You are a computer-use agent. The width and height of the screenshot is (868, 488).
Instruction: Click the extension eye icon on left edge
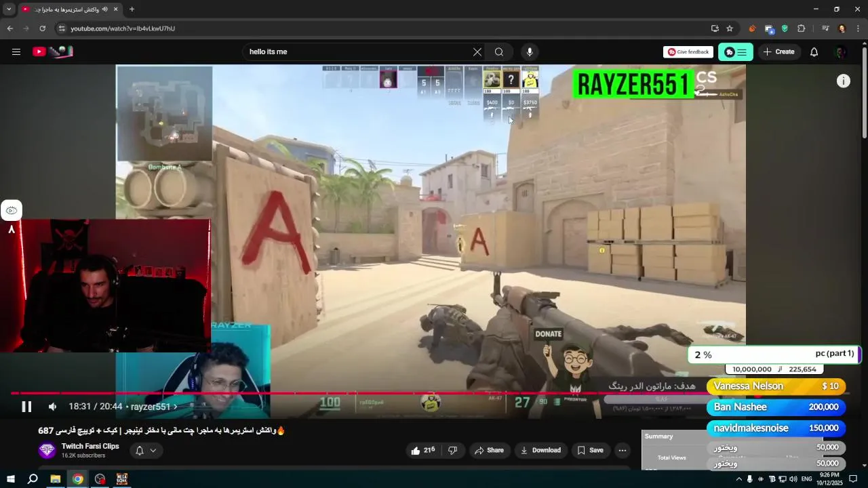pos(12,210)
